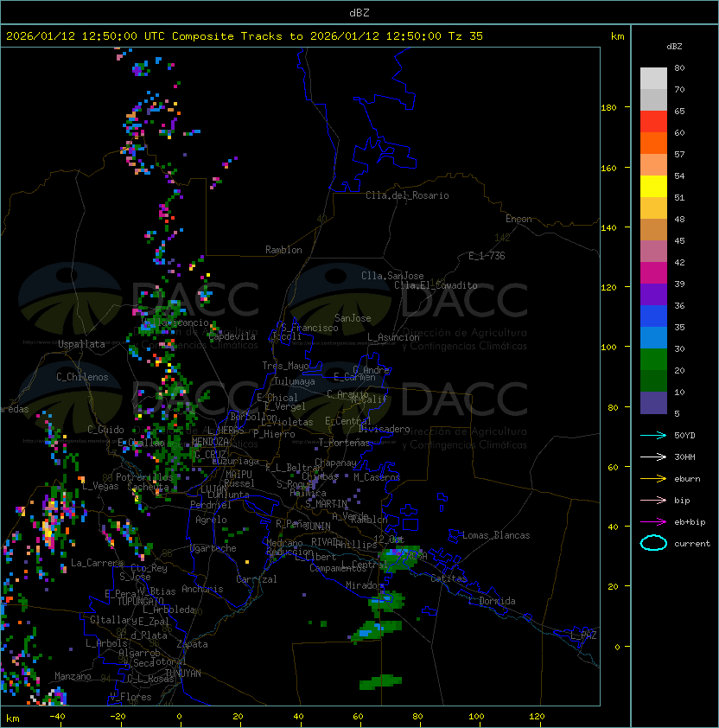
Task: Click the Manzano map label
Action: [x=73, y=676]
